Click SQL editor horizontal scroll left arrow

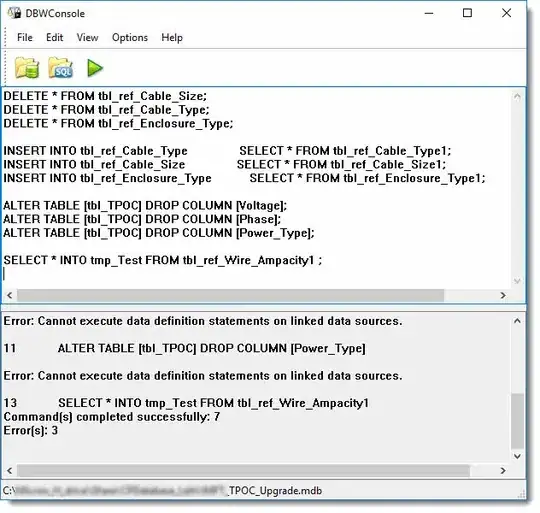tap(10, 295)
